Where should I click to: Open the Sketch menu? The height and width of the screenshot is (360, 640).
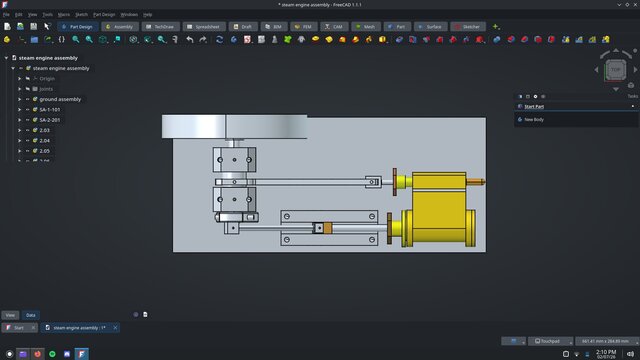[81, 15]
